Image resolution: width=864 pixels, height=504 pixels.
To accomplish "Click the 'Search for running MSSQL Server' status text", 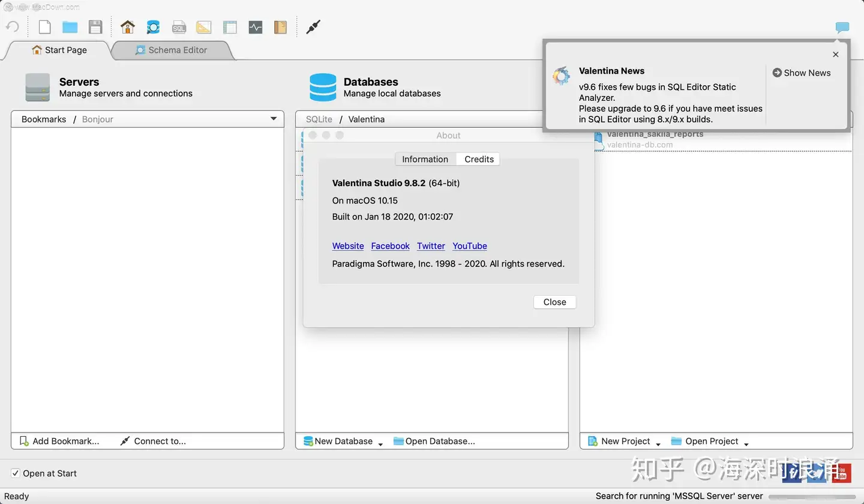I will click(679, 496).
